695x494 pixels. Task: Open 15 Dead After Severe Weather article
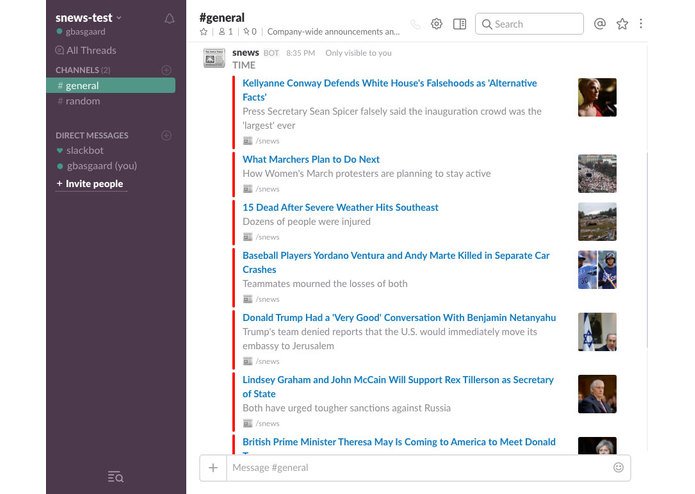coord(340,207)
